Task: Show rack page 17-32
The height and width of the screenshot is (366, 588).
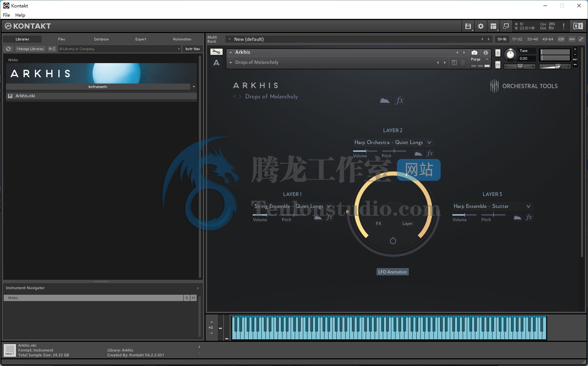Action: point(517,39)
